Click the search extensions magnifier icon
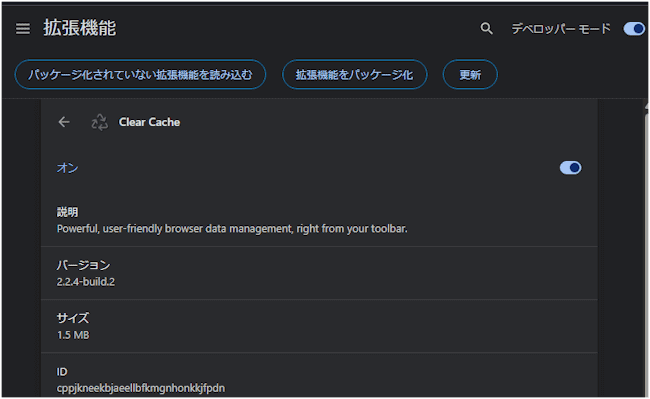 pyautogui.click(x=486, y=29)
